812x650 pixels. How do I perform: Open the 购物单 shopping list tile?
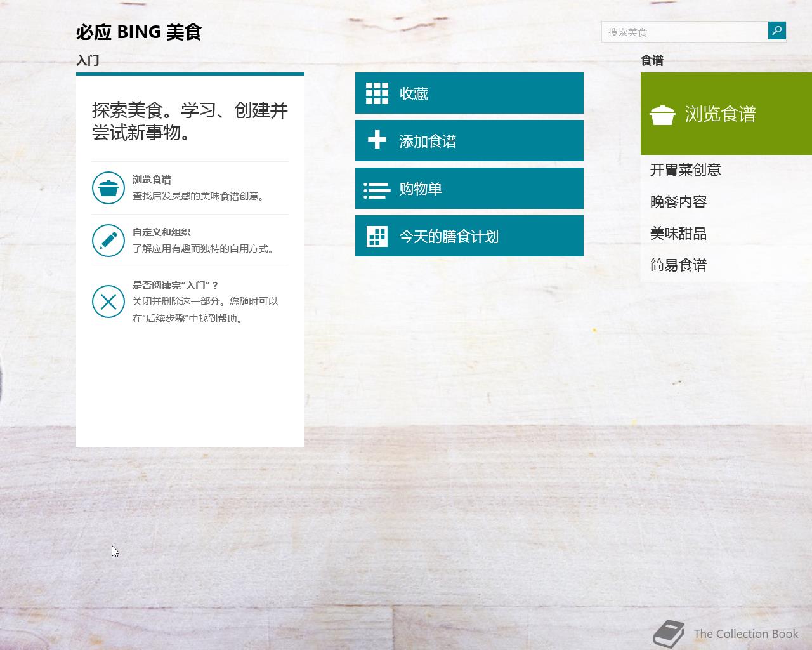[469, 189]
